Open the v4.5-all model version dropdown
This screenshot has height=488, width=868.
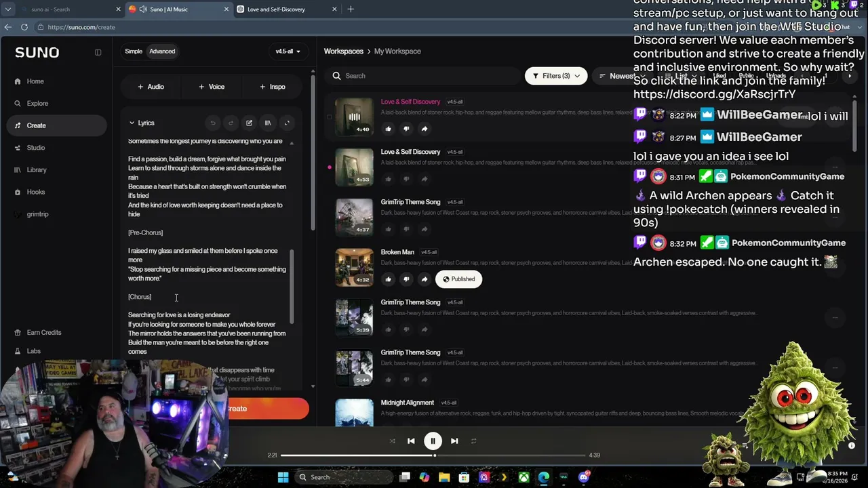[x=288, y=52]
